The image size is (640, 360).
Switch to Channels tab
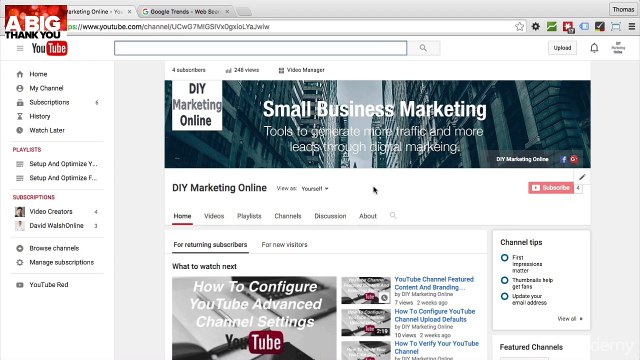288,216
